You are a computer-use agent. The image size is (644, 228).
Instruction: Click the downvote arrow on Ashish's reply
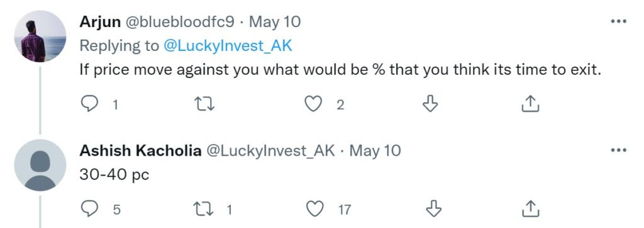click(433, 209)
